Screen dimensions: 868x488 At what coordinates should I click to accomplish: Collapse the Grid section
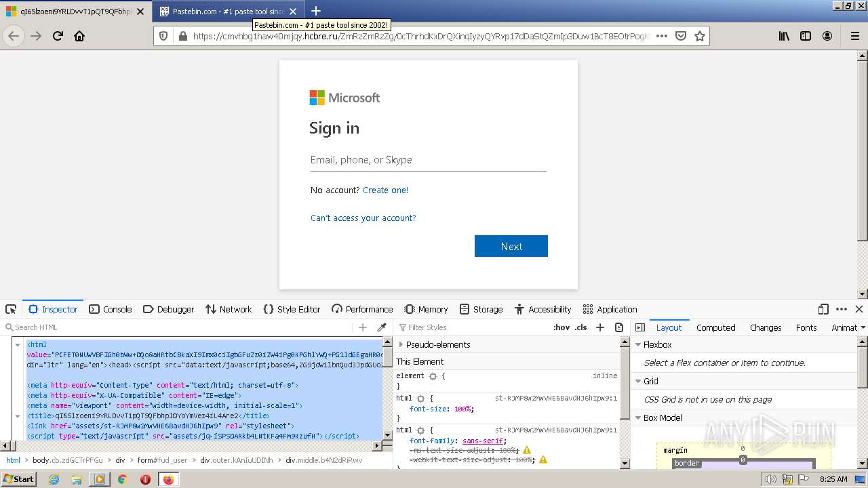pyautogui.click(x=637, y=381)
